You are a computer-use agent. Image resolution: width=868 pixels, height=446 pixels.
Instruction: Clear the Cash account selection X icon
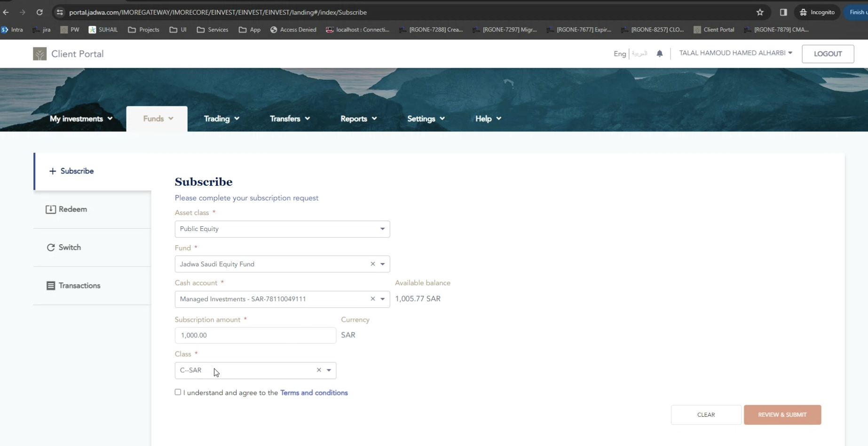pyautogui.click(x=373, y=299)
